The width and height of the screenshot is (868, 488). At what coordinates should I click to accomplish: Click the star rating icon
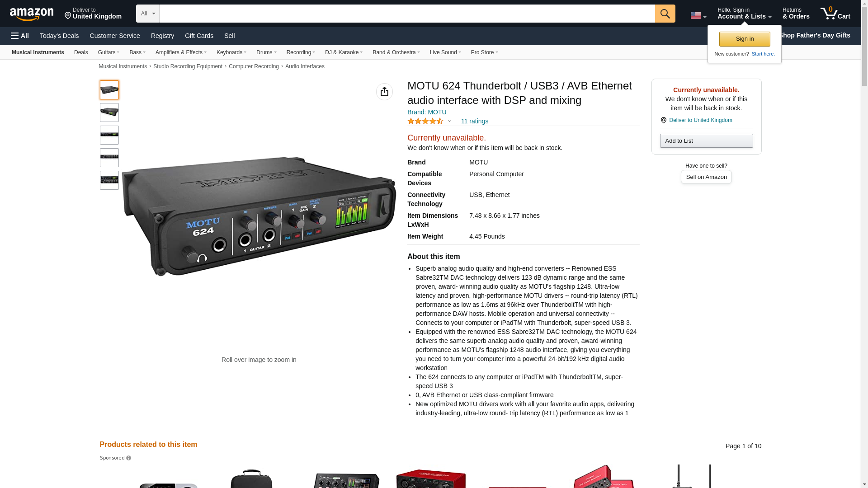point(425,121)
